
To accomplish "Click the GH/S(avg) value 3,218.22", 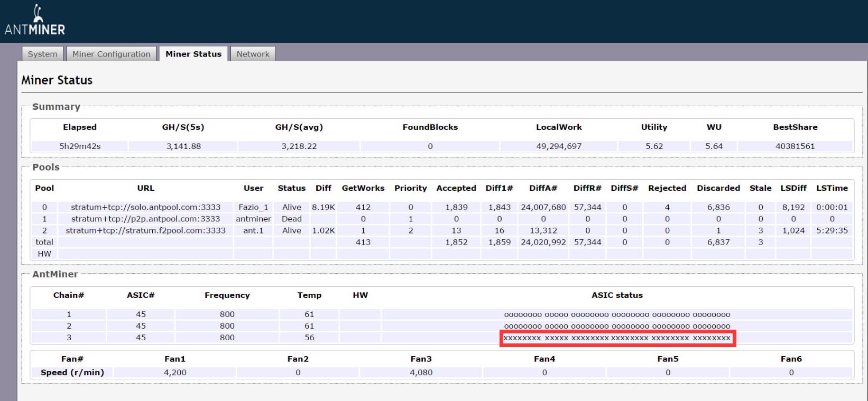I will 299,146.
